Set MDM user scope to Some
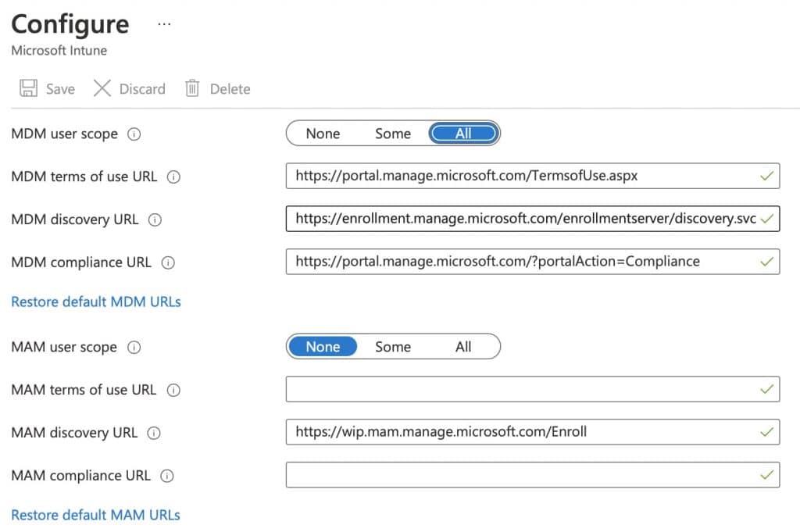The image size is (800, 532). pos(393,134)
